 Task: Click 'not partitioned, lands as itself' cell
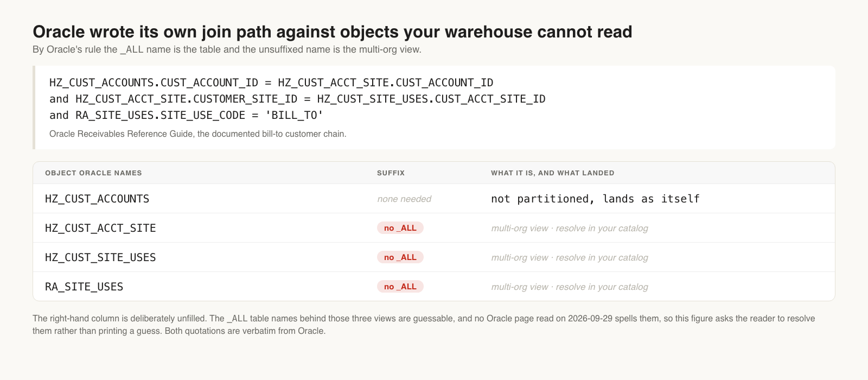(595, 199)
